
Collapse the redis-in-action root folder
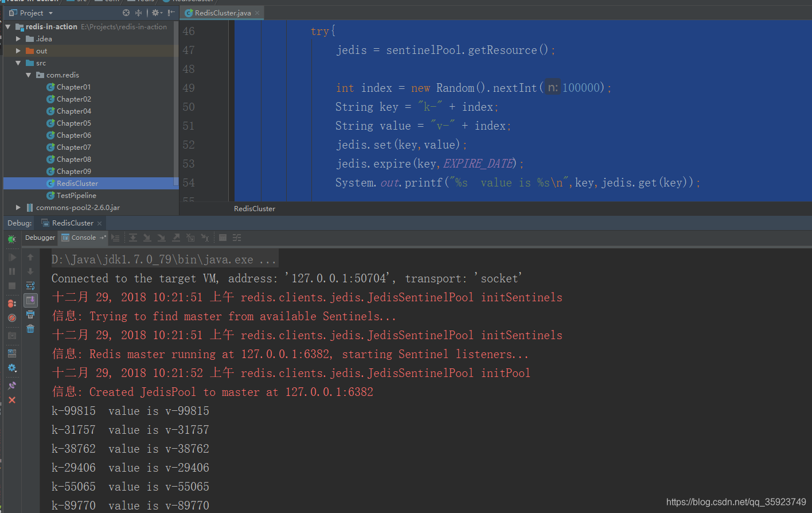(x=8, y=27)
